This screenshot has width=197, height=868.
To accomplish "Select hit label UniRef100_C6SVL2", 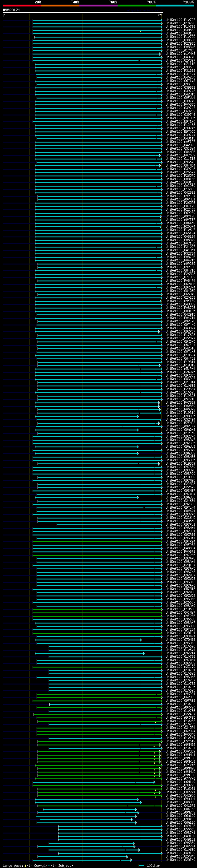I will (180, 111).
